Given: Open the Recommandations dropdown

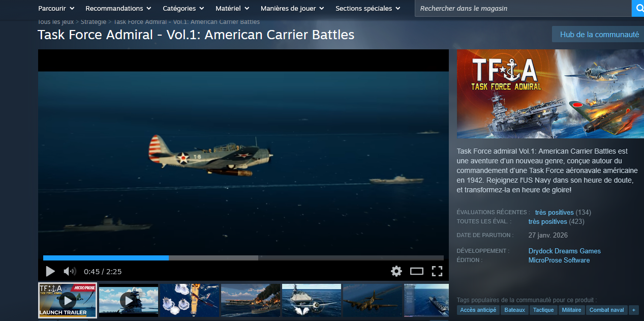Looking at the screenshot, I should [x=118, y=8].
